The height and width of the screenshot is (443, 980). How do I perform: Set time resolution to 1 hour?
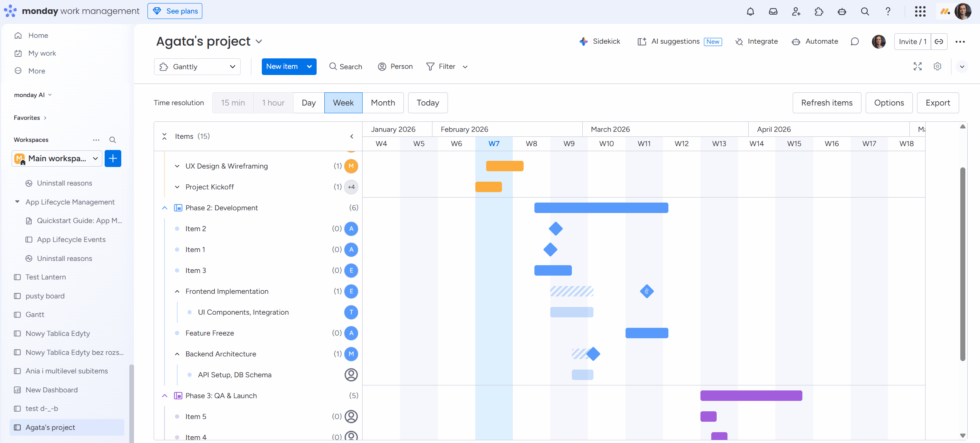pos(273,103)
